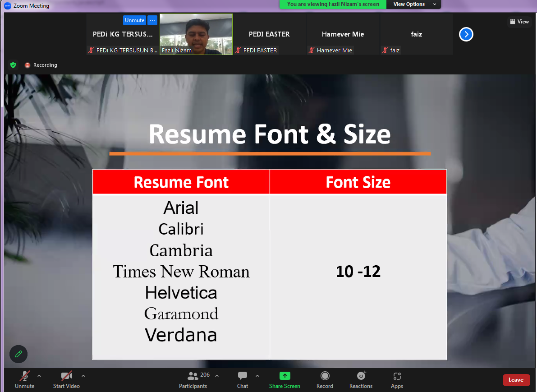Start recording with the Record button
Screen dimensions: 537x392
point(325,376)
